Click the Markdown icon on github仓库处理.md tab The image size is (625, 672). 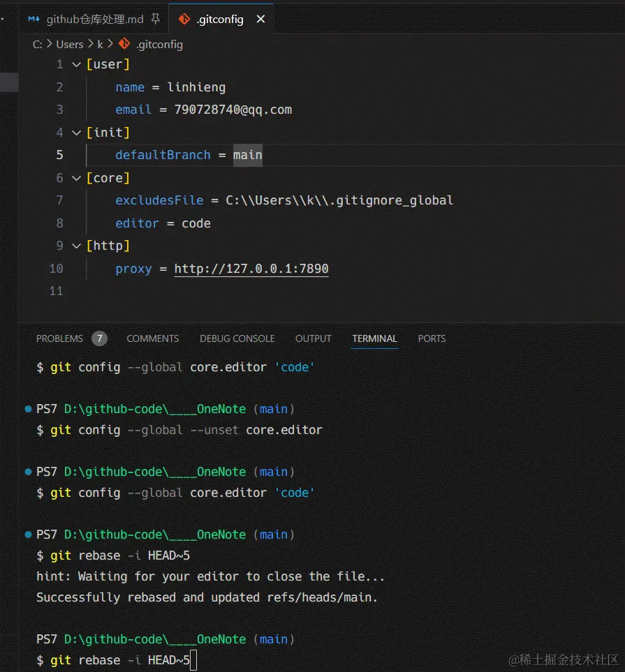pos(34,20)
